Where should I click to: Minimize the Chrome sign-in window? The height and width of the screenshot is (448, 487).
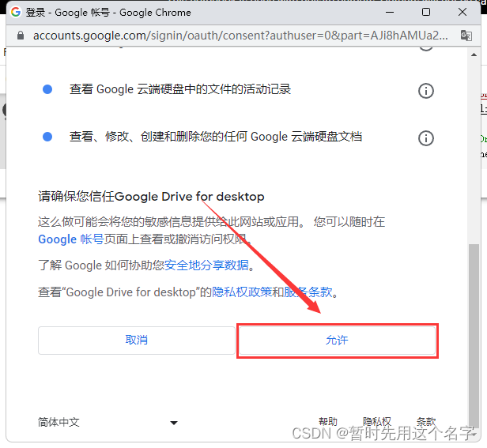(390, 12)
